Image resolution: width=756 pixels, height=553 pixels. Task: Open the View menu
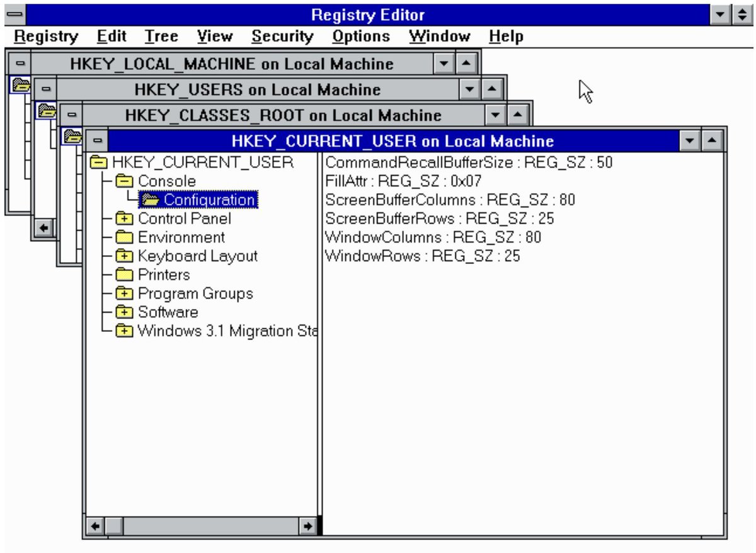coord(214,37)
